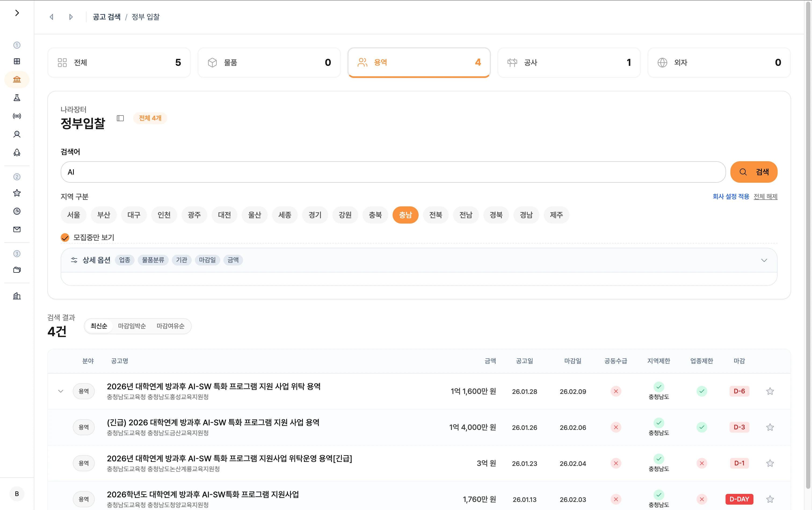Uncheck the 모집중만 보기 checkbox

65,238
